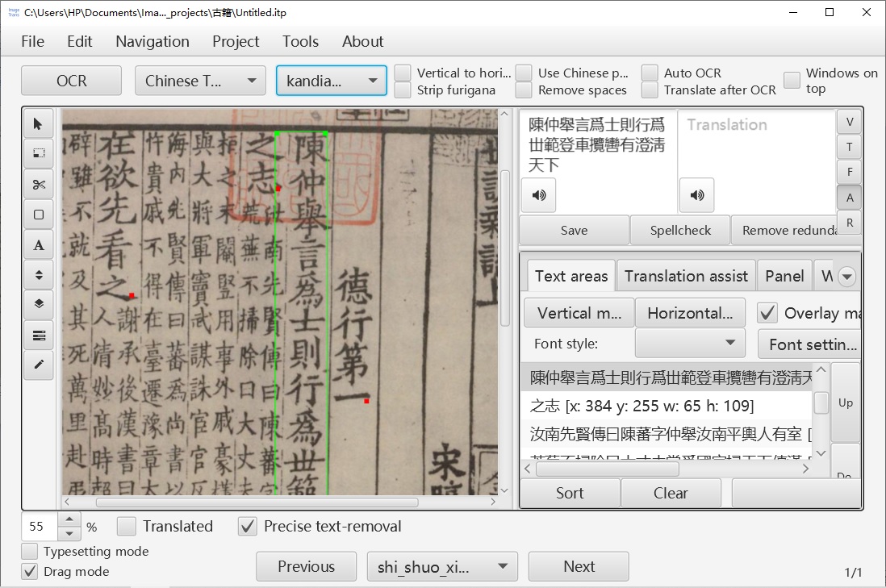Open the File menu
The image size is (886, 588).
[33, 41]
